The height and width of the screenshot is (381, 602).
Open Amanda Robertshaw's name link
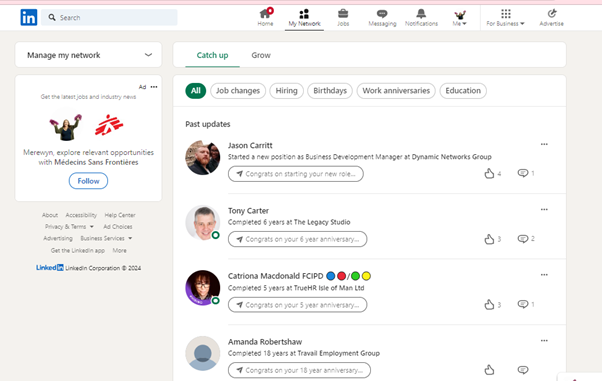(x=265, y=342)
